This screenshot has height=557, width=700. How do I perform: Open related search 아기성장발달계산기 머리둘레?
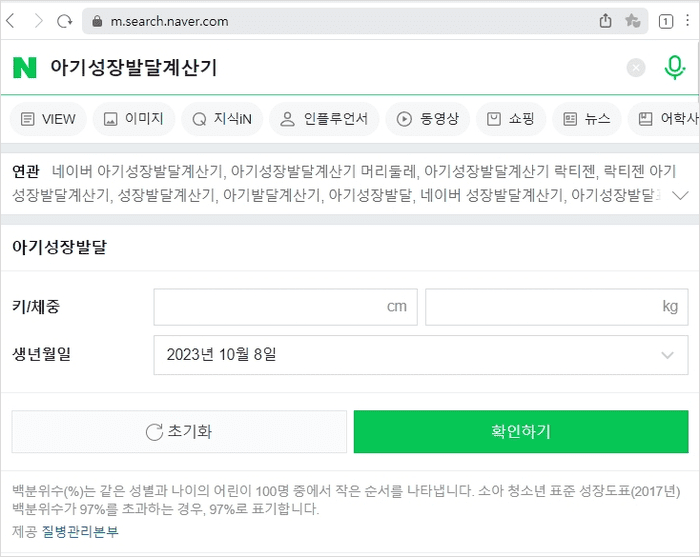[324, 171]
